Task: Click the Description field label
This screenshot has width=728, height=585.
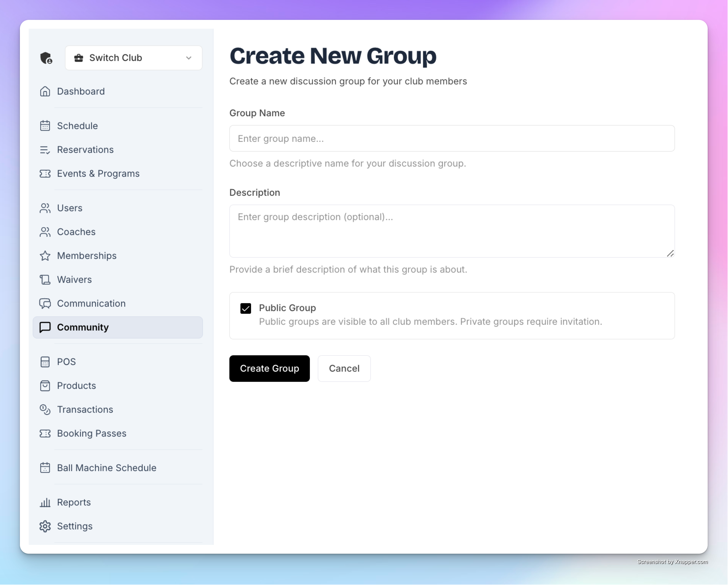Action: [255, 192]
